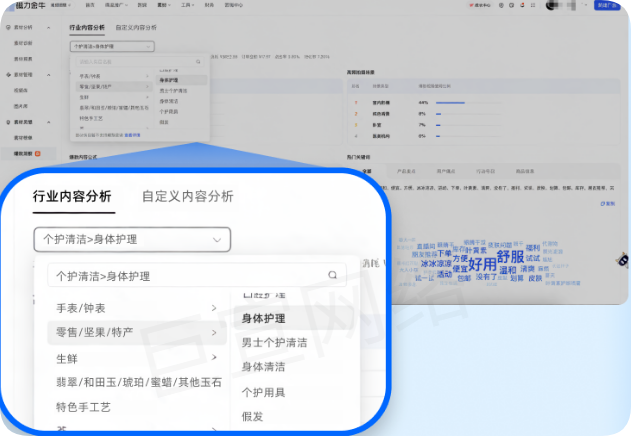631x436 pixels.
Task: Click the magnifier icon in the callout search field
Action: (x=332, y=275)
